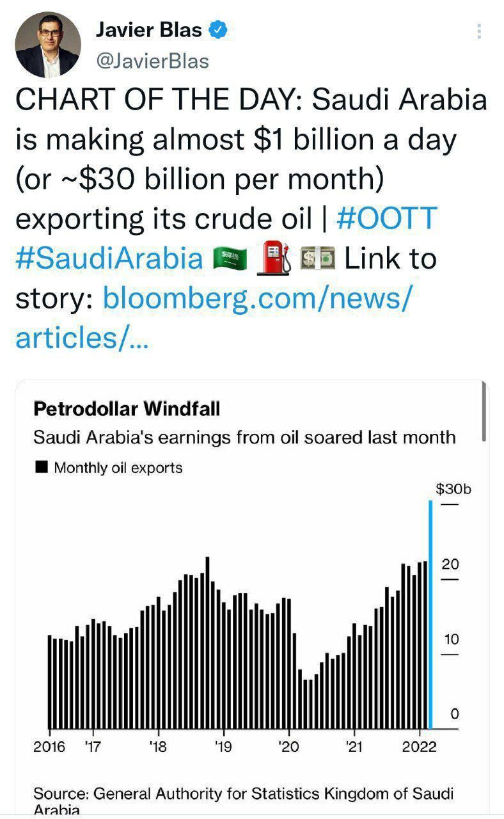
Task: Open the tweet's three-dot more menu
Action: click(x=479, y=31)
